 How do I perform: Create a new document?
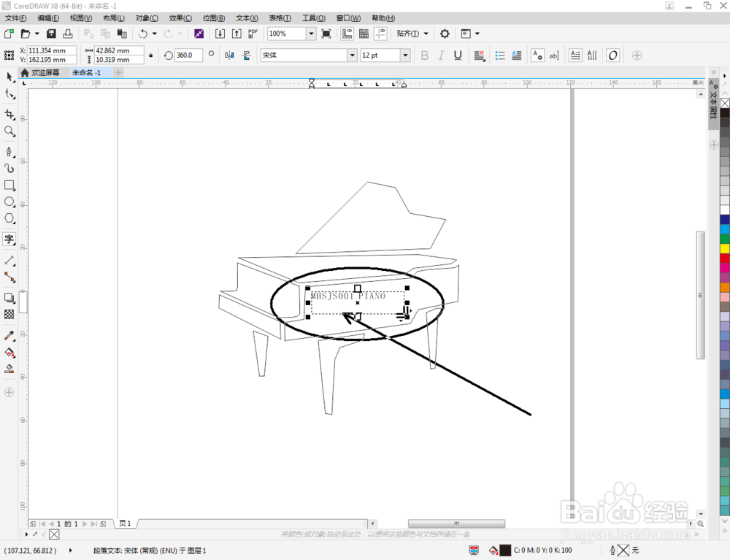pyautogui.click(x=9, y=34)
